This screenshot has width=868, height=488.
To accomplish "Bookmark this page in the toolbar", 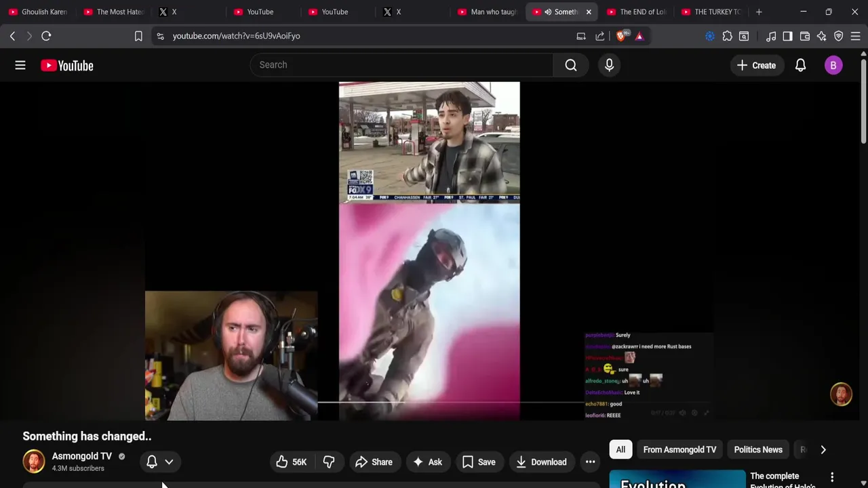I will (138, 36).
